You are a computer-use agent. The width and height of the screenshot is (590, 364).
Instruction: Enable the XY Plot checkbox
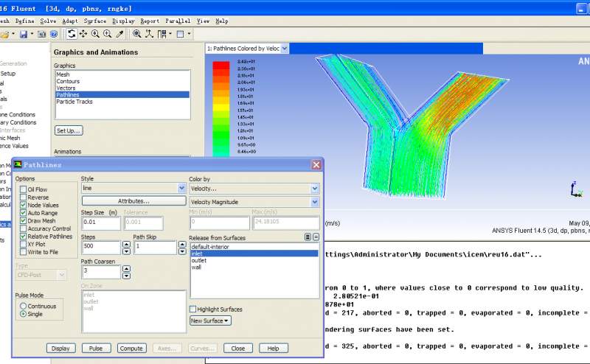coord(24,244)
